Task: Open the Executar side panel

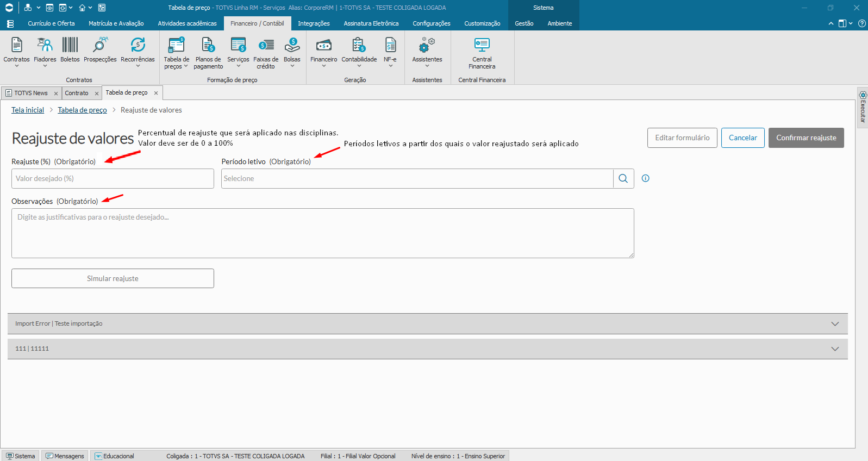Action: (863, 107)
